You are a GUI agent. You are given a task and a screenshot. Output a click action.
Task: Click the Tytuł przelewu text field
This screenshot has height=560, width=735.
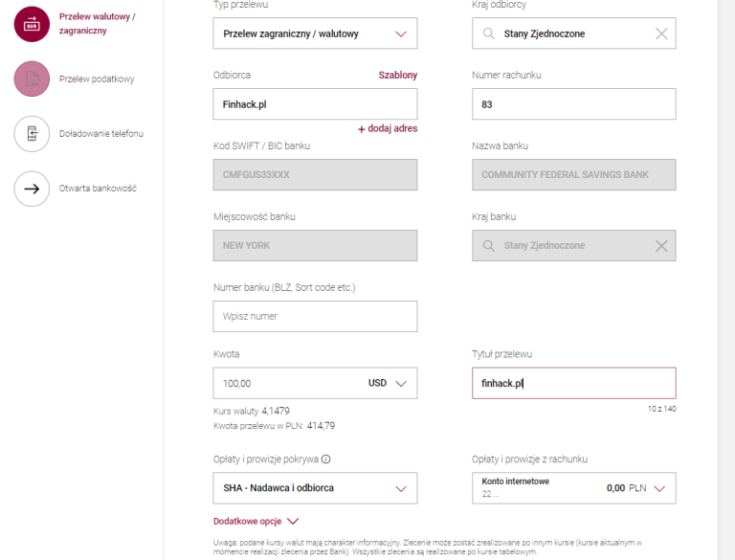click(573, 384)
